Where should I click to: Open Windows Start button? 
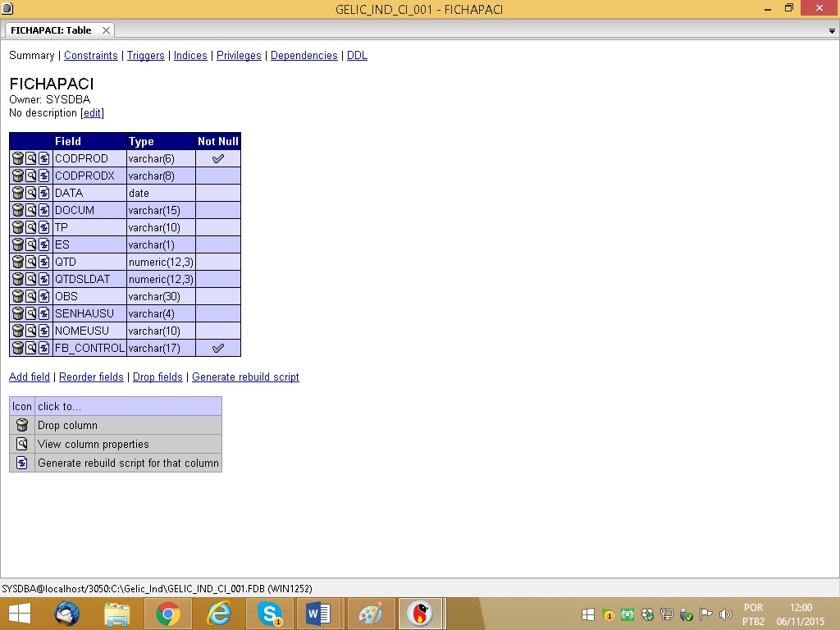pyautogui.click(x=20, y=614)
